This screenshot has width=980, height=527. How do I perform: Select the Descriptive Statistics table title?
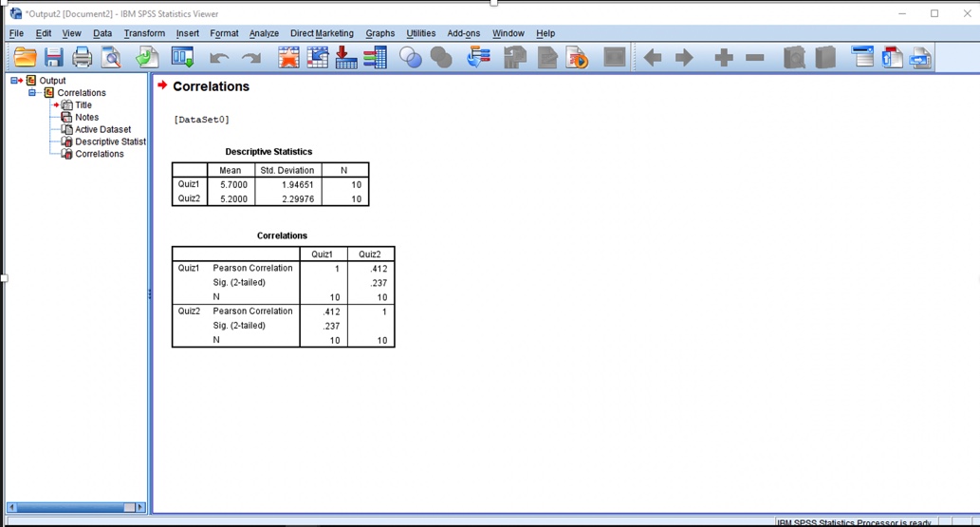pyautogui.click(x=268, y=152)
